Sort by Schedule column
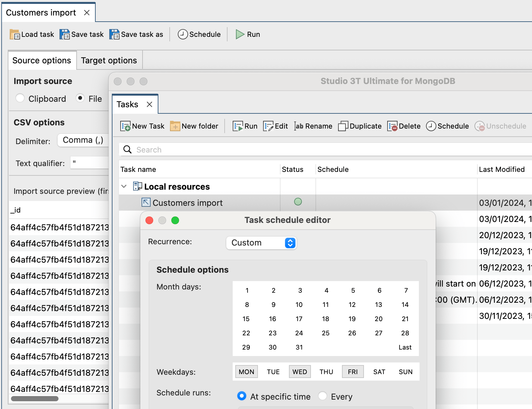 [396, 169]
